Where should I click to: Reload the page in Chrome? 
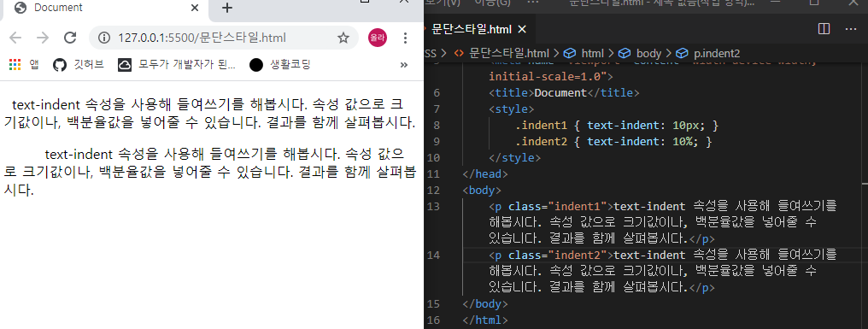click(x=70, y=38)
